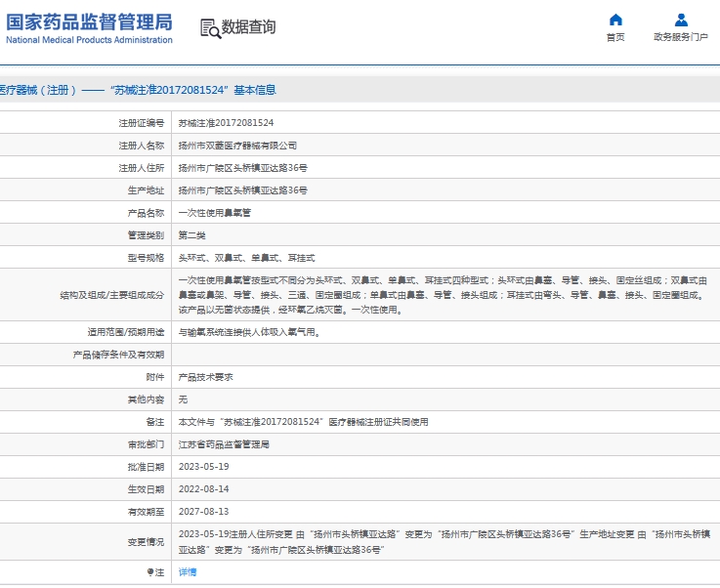This screenshot has width=720, height=588.
Task: Select registration number value 苏械注准20172081524
Action: pos(226,123)
